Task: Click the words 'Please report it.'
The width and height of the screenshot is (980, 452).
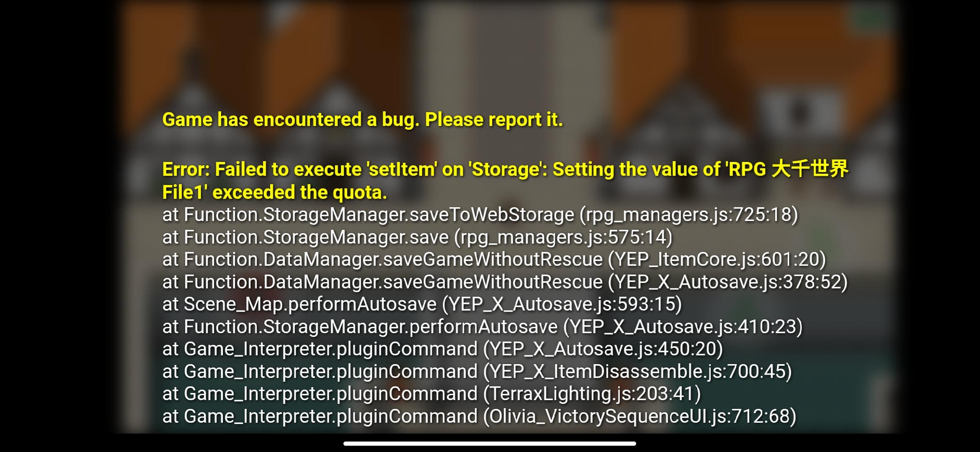Action: 494,120
